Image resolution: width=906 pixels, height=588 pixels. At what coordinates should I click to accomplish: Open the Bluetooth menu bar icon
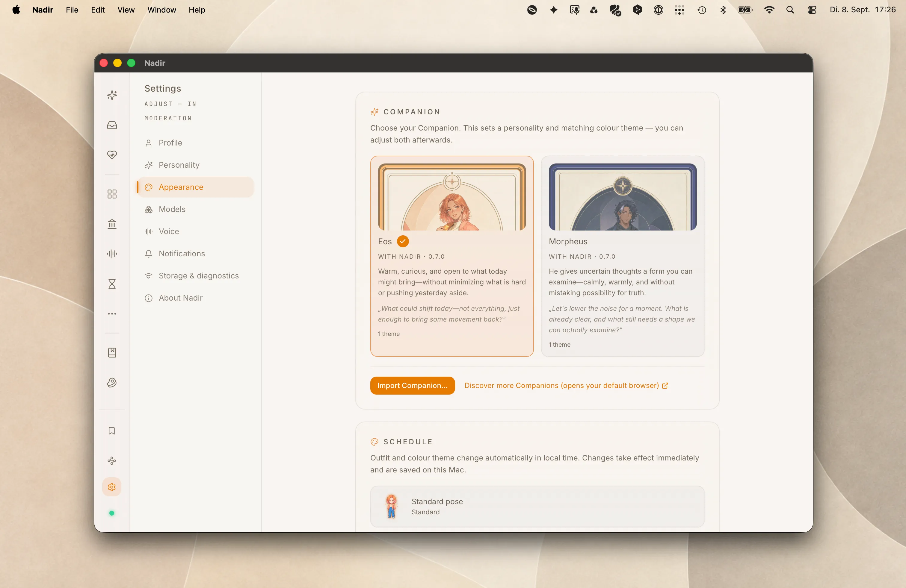(723, 10)
